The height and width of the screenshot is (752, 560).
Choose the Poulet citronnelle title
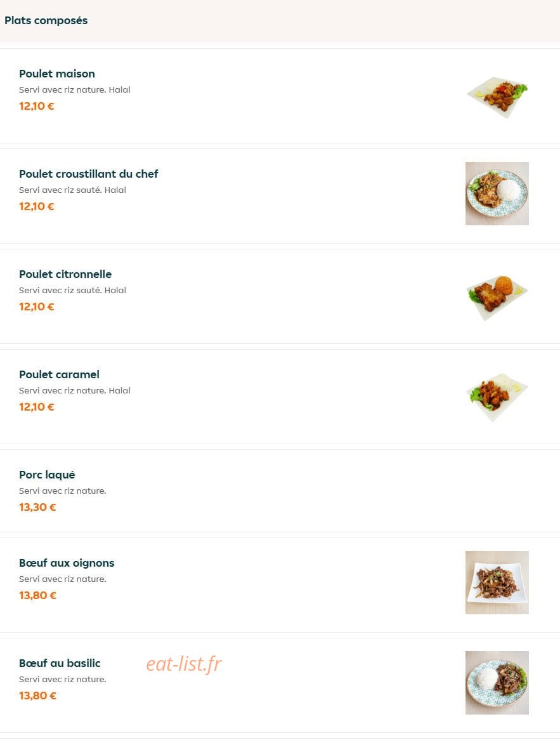pyautogui.click(x=65, y=274)
